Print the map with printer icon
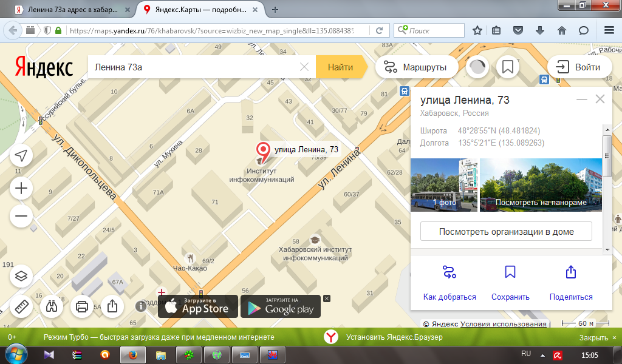This screenshot has height=364, width=622. click(82, 306)
